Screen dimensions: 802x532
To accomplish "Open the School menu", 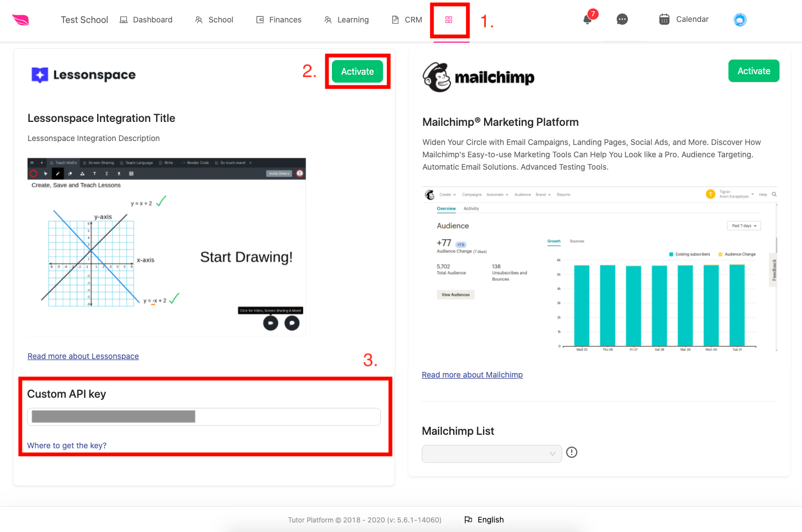I will pyautogui.click(x=214, y=20).
